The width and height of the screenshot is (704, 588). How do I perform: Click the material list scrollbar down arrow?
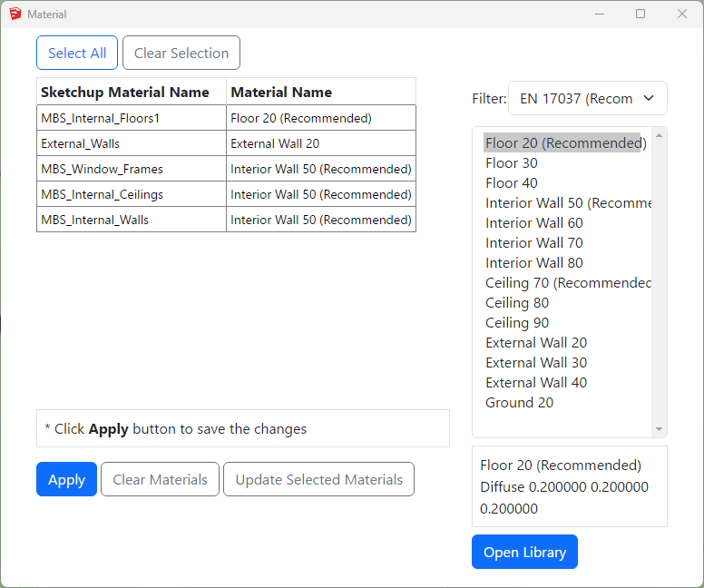pyautogui.click(x=660, y=429)
